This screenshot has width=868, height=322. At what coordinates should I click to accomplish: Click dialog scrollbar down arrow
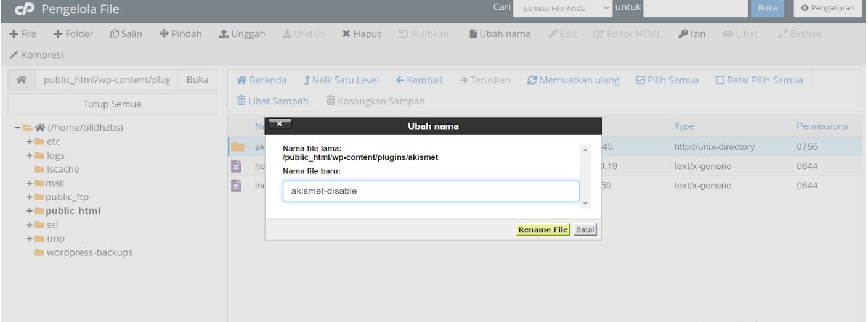tap(585, 204)
